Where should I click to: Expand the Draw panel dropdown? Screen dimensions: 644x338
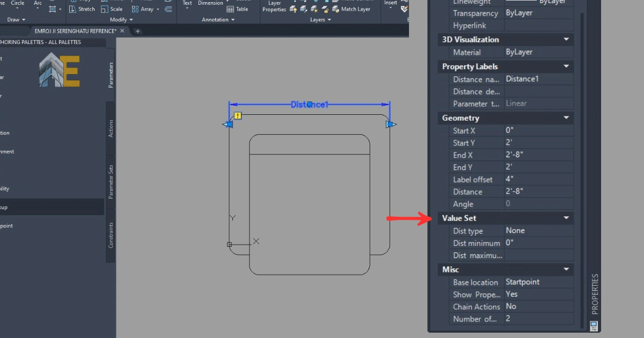17,20
